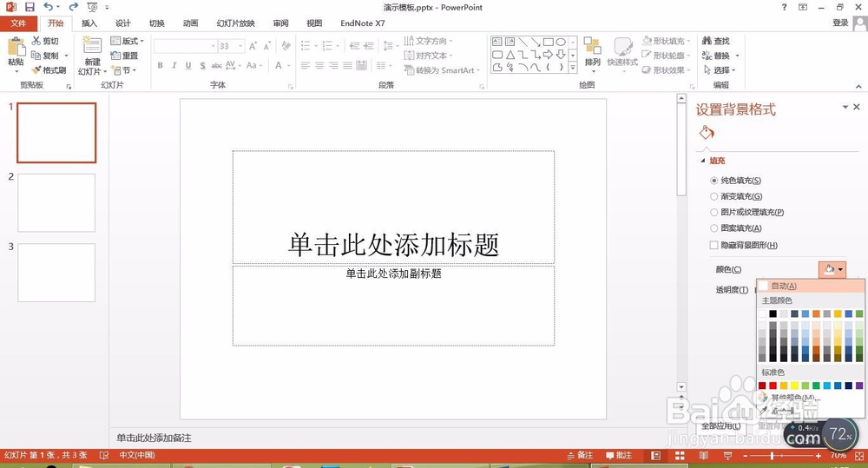Open the font size dropdown
868x468 pixels.
click(x=240, y=46)
